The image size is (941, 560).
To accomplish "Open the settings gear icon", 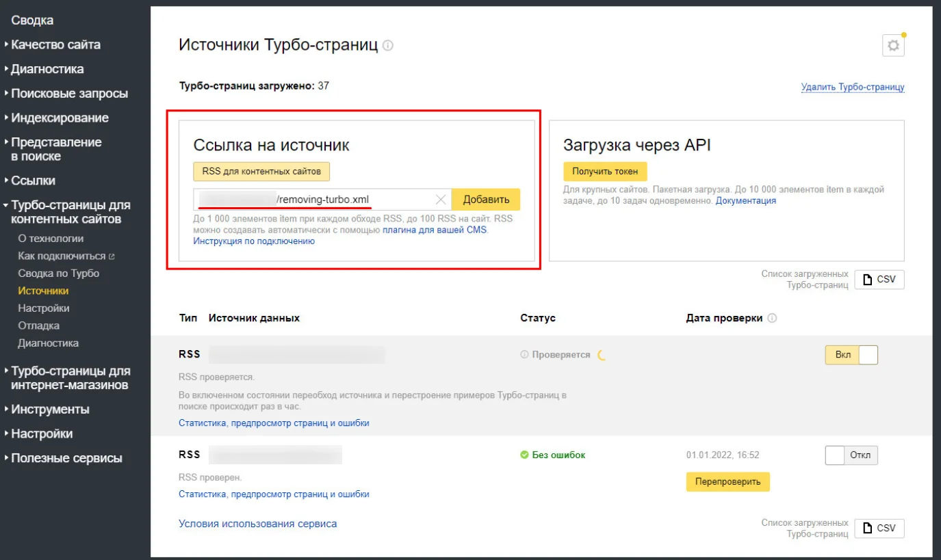I will [x=893, y=46].
